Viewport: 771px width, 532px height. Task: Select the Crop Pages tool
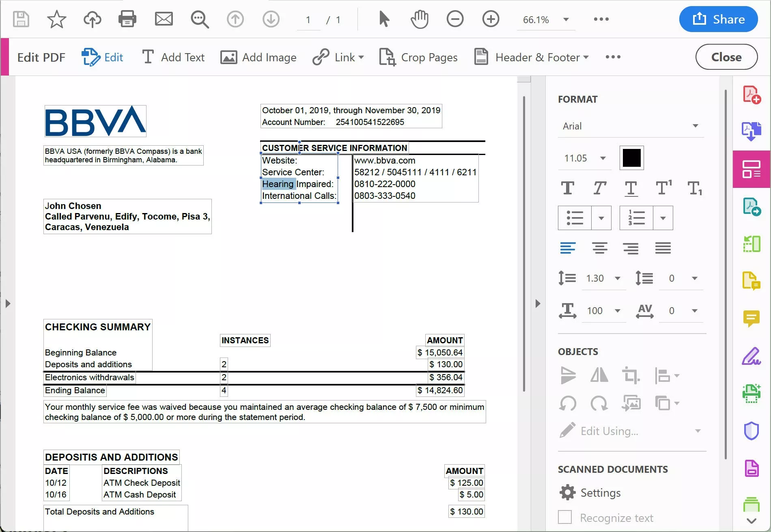tap(418, 57)
